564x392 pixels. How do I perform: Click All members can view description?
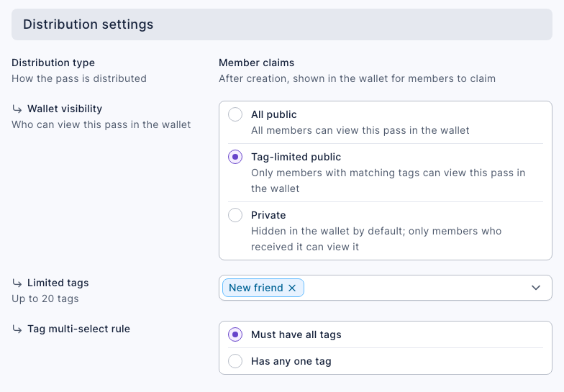coord(360,130)
